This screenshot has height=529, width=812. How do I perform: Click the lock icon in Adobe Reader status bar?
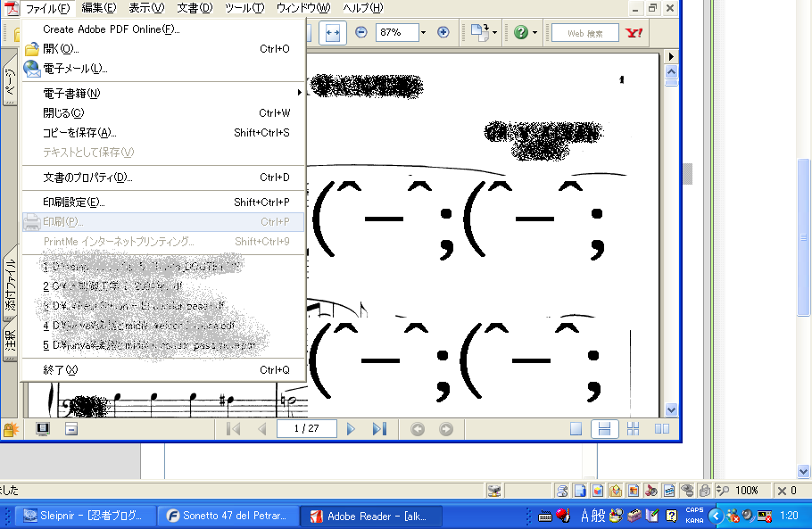click(x=11, y=429)
